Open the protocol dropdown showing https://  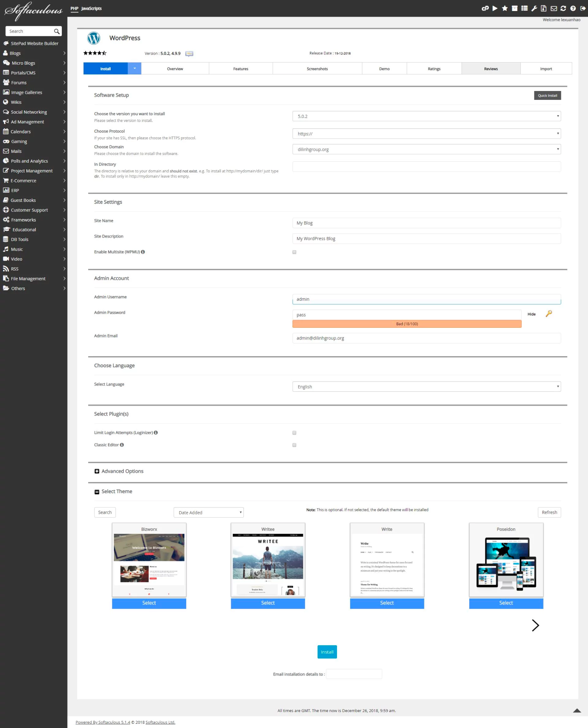tap(427, 134)
